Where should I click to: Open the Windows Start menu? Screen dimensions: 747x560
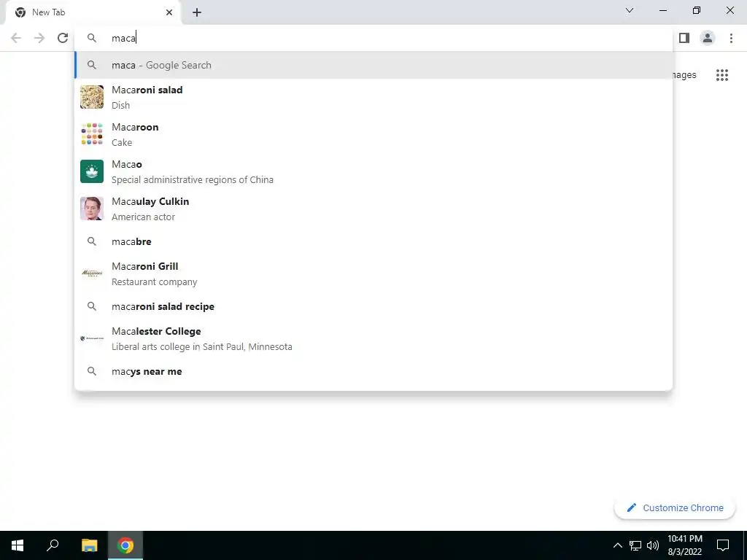click(x=18, y=545)
